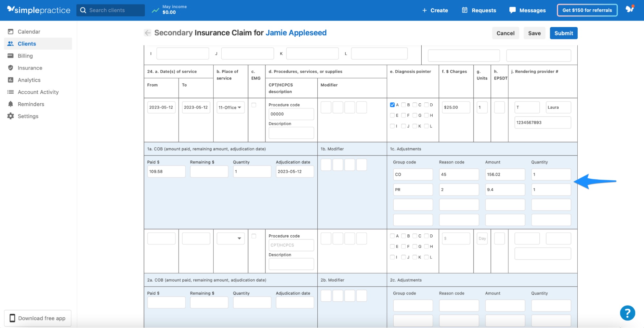This screenshot has width=644, height=328.
Task: View Analytics from the sidebar
Action: 29,80
